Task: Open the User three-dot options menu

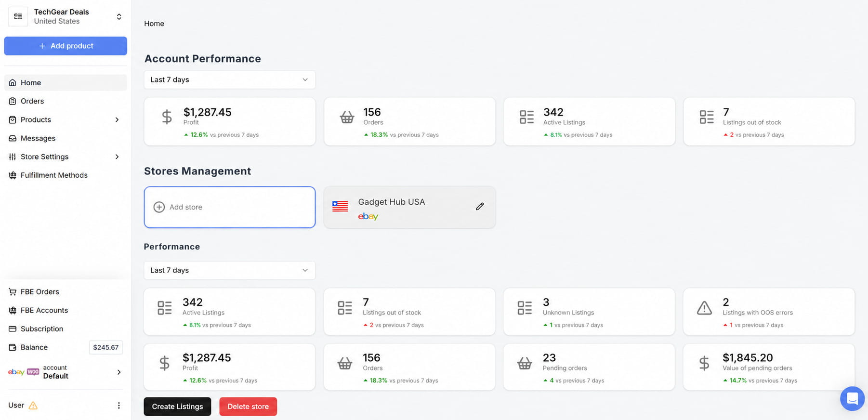Action: coord(119,406)
